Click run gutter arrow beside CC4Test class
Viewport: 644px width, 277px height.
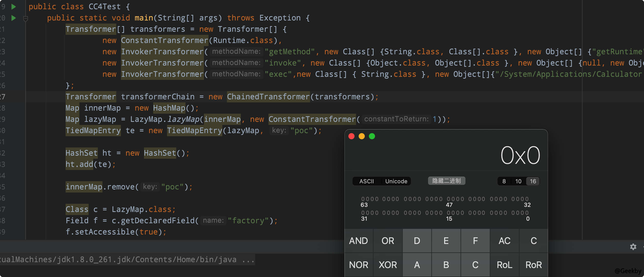14,7
